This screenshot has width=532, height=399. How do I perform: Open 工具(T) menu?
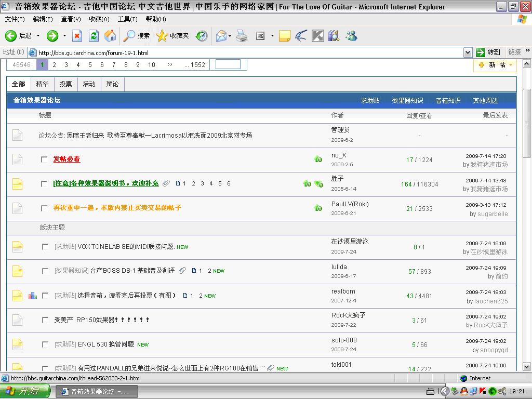(128, 19)
